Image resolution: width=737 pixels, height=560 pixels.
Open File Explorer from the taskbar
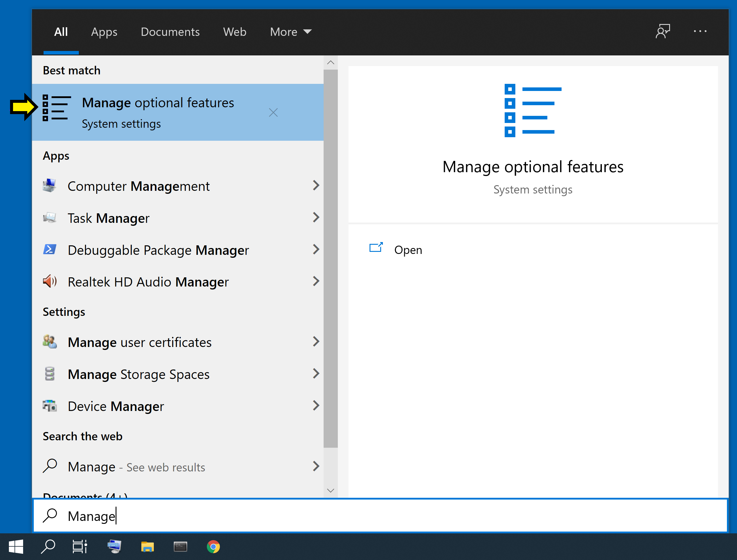click(147, 547)
